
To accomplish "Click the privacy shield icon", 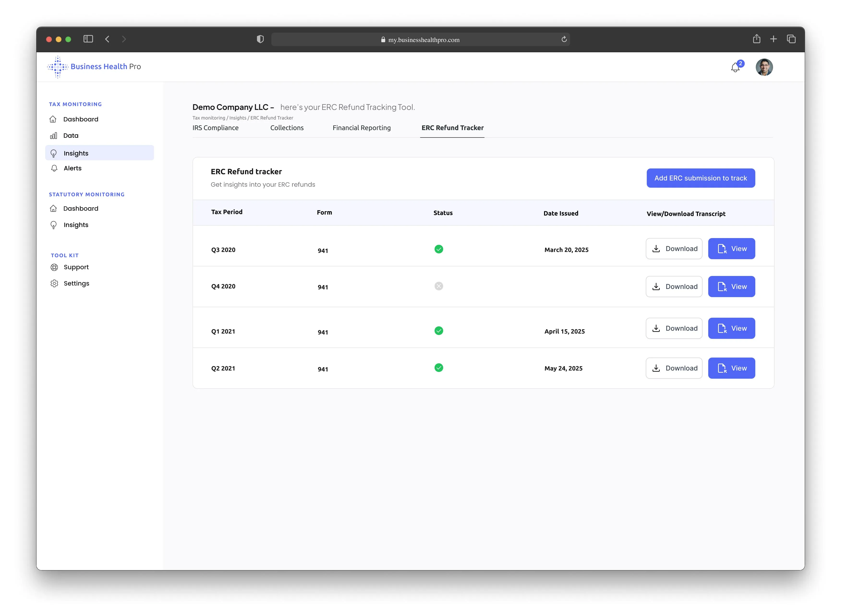I will (x=260, y=40).
